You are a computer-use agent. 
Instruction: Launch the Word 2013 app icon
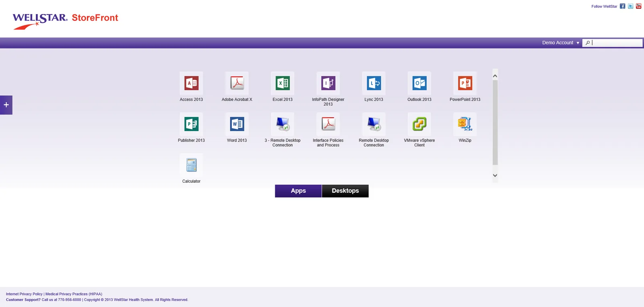coord(237,124)
